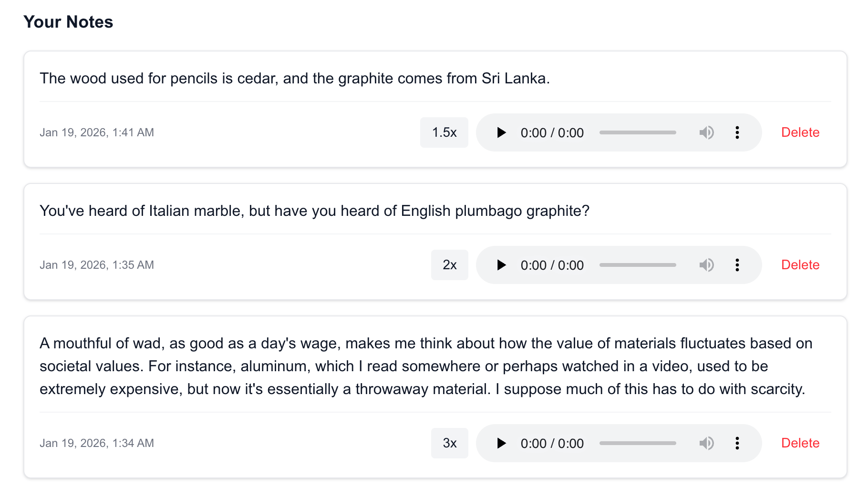Play the mouthful of wad note audio
The width and height of the screenshot is (868, 487).
(x=501, y=443)
